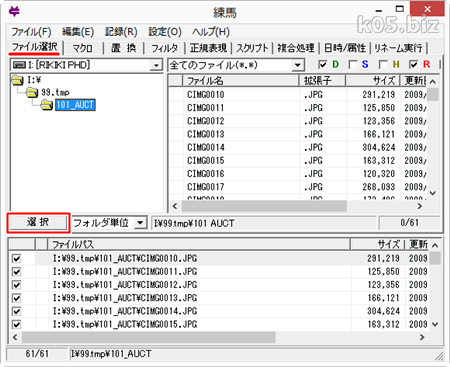Select the 101_AUCT tree folder

click(x=75, y=105)
